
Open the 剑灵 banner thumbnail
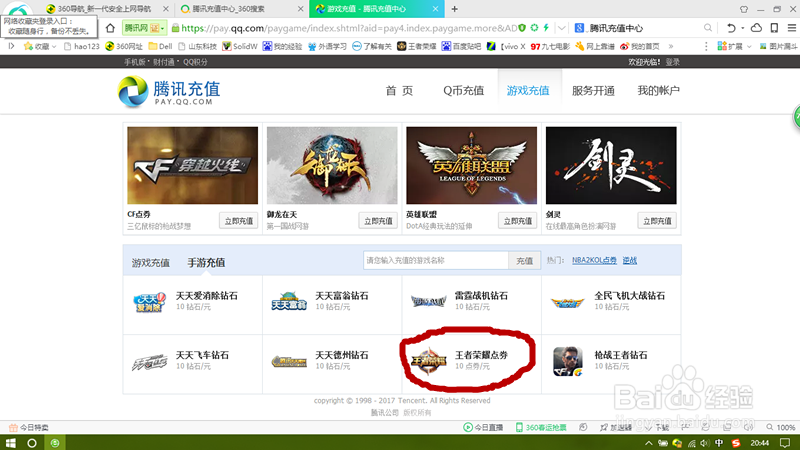tap(611, 165)
